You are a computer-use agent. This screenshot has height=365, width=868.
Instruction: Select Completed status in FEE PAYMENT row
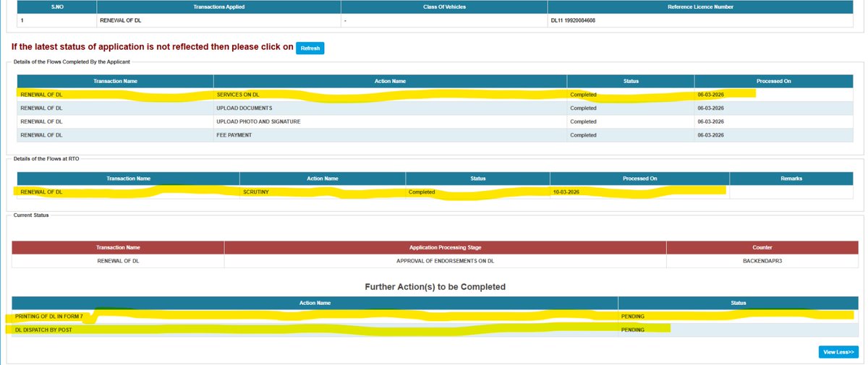click(x=583, y=135)
